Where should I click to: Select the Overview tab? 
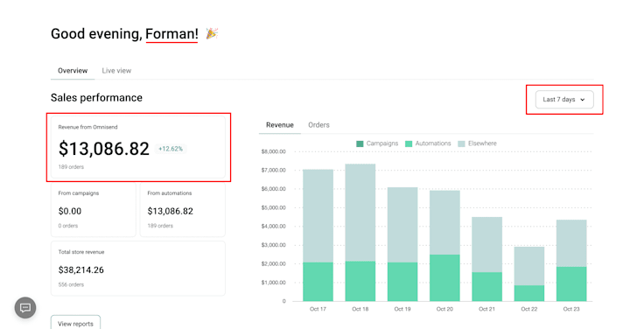pos(73,71)
